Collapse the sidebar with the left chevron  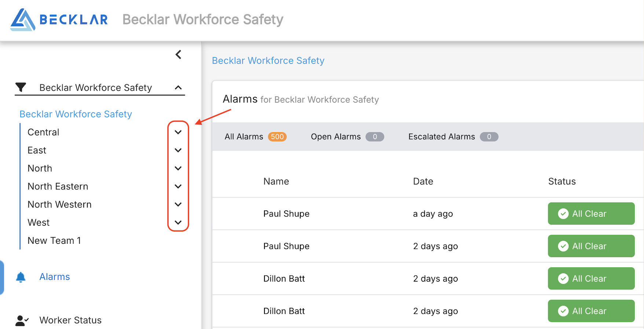coord(178,55)
